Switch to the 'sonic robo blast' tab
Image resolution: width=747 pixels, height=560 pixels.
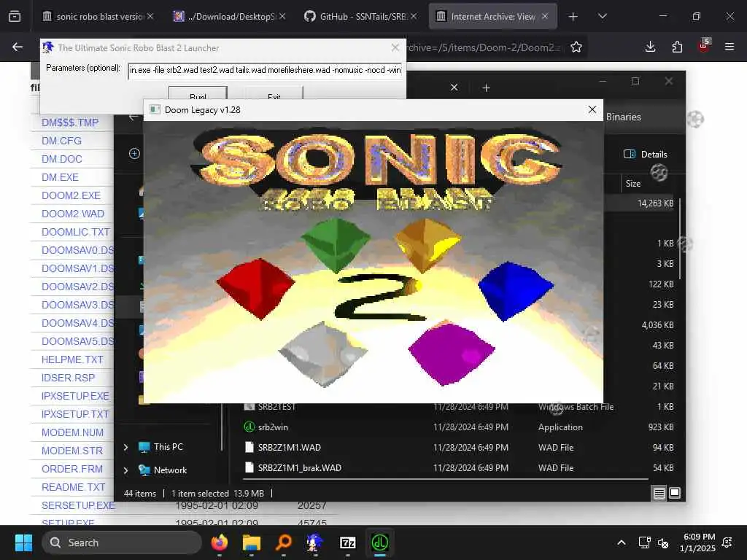point(98,17)
